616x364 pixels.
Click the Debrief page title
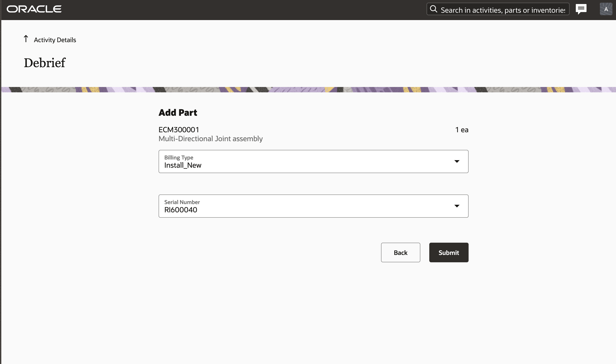(44, 63)
